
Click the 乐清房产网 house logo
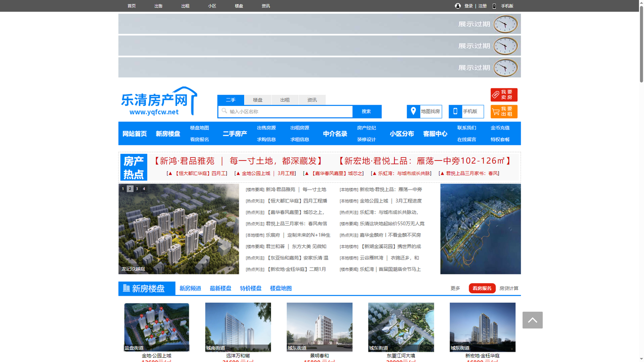point(159,101)
